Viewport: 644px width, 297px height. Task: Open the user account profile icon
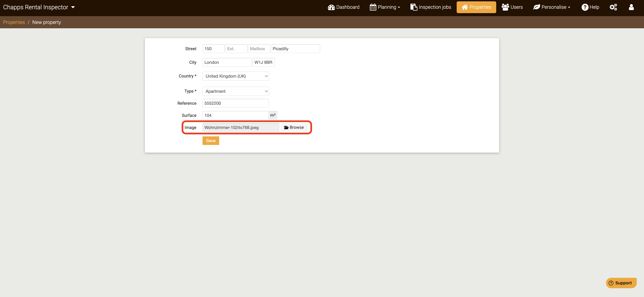(x=631, y=7)
